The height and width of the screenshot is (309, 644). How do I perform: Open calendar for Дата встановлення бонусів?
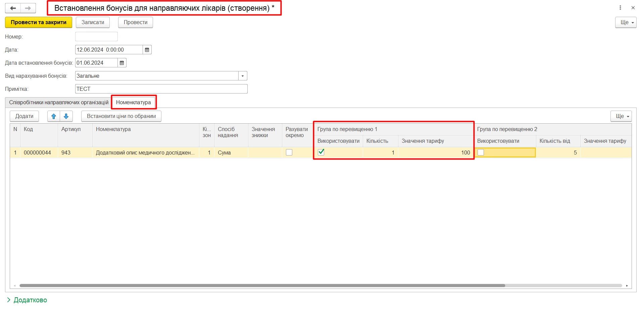coord(122,63)
